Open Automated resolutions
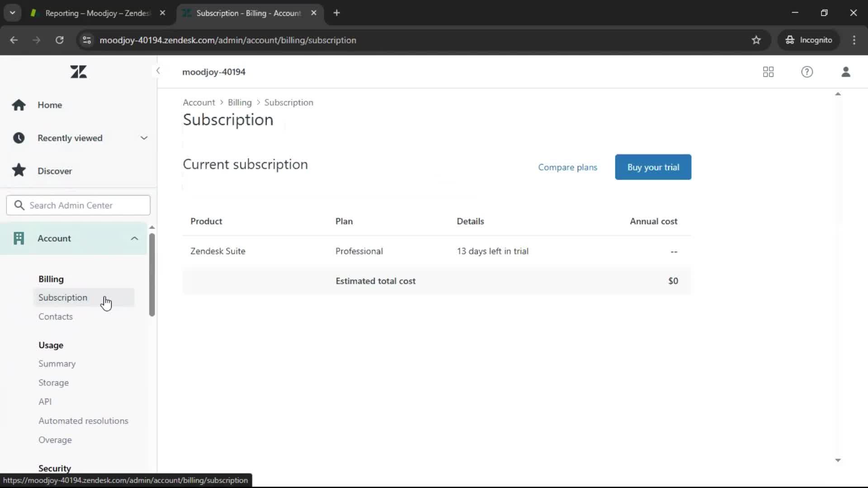Viewport: 868px width, 488px height. click(x=83, y=421)
